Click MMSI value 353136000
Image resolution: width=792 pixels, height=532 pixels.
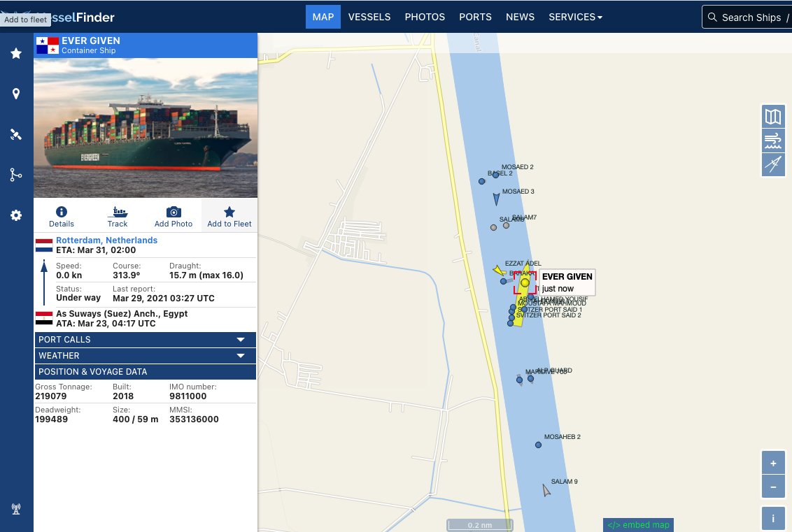pos(194,419)
